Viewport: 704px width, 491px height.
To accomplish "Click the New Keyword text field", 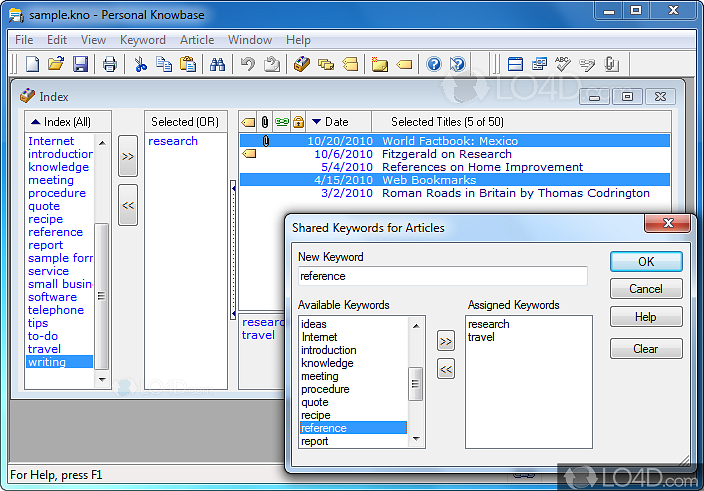I will pos(442,276).
